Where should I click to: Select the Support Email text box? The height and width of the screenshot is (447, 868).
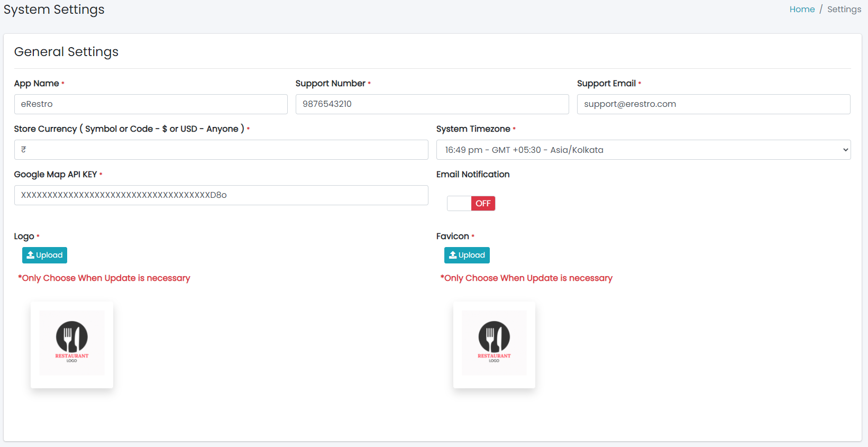713,104
